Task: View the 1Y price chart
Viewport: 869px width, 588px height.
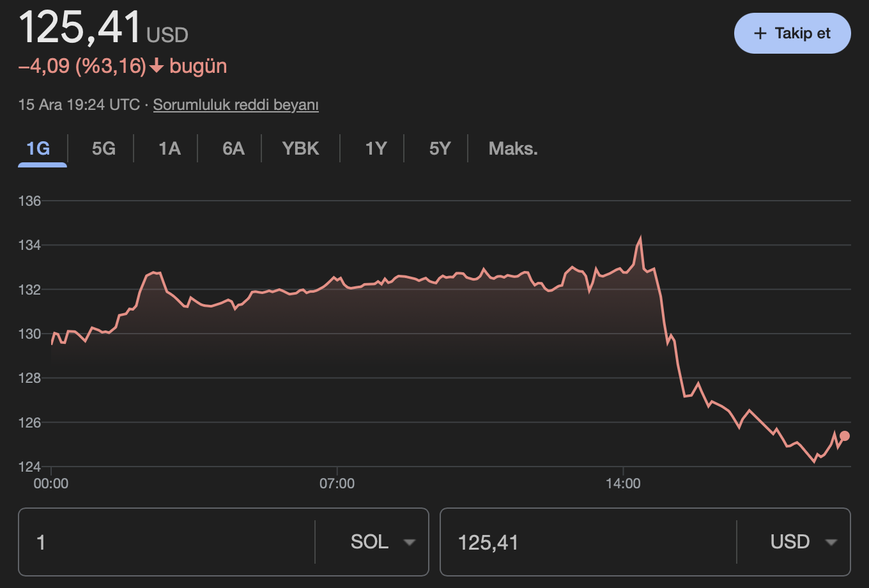Action: [376, 149]
